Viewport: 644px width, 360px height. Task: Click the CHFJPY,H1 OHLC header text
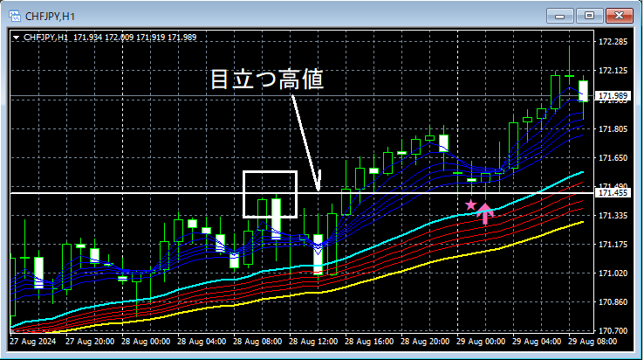[x=110, y=38]
